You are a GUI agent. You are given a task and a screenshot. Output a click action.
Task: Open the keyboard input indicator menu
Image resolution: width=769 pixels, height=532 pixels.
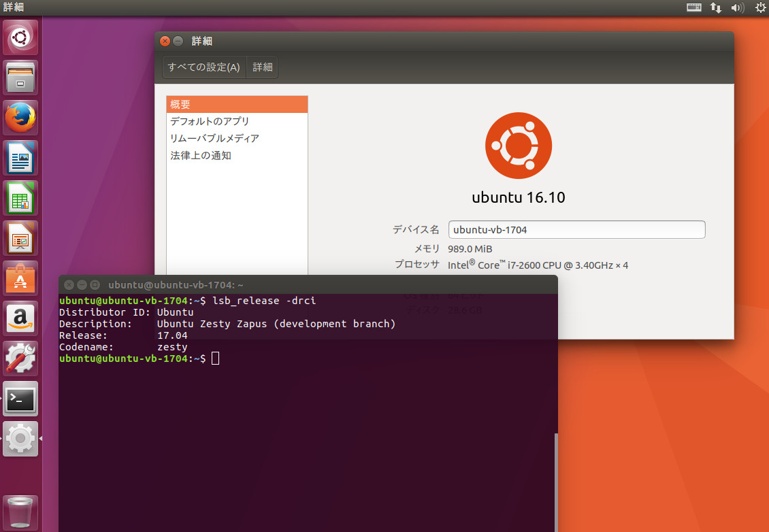[x=696, y=7]
